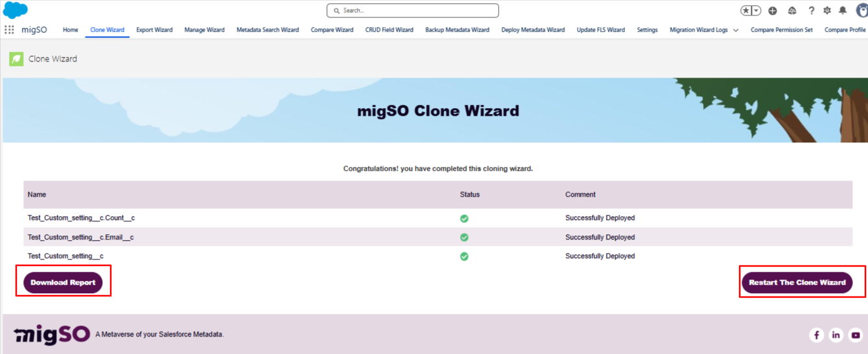This screenshot has width=868, height=354.
Task: Click Email__c success status checkmark
Action: pyautogui.click(x=464, y=238)
